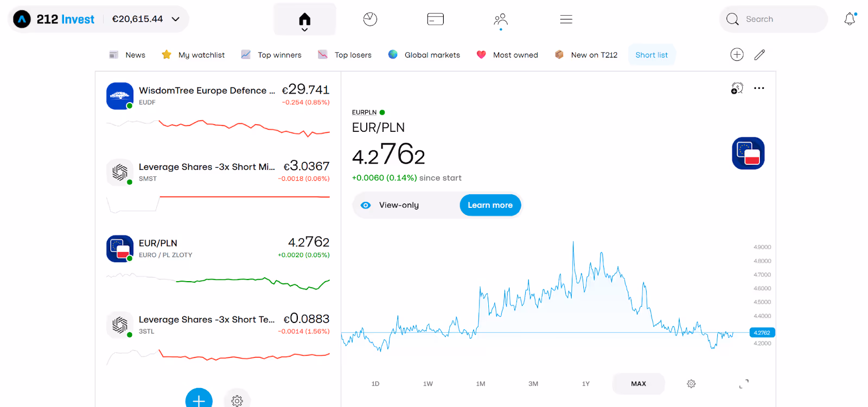Select the 3M chart range
Screen dimensions: 868x407
pyautogui.click(x=533, y=384)
